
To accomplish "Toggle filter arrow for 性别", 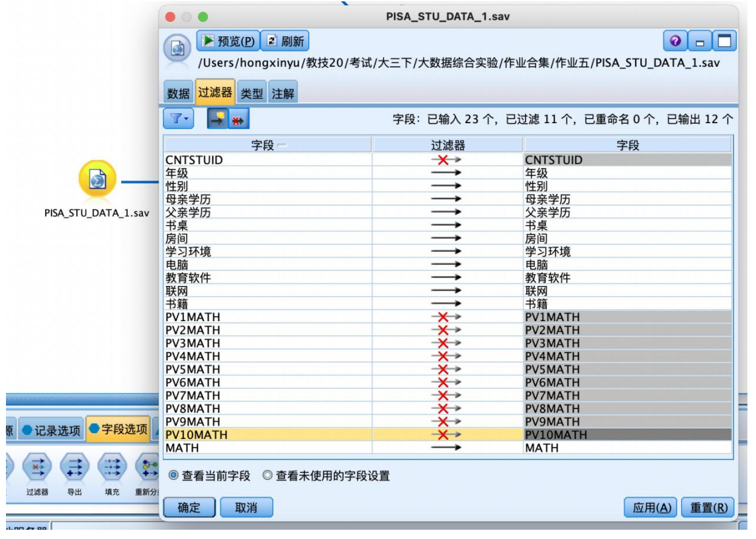I will pyautogui.click(x=446, y=185).
